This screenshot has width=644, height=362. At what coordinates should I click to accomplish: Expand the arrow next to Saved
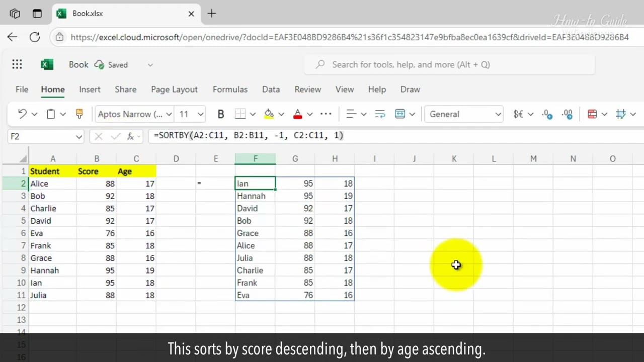tap(150, 65)
